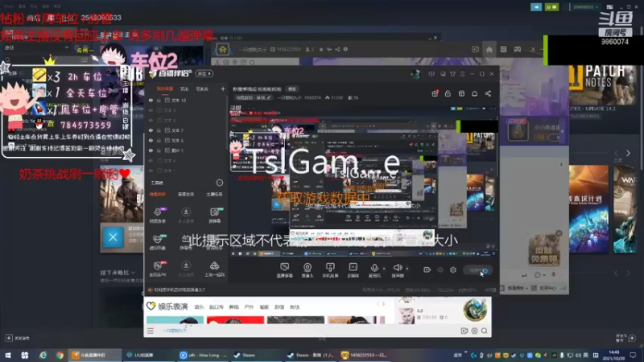Collapse the 工具箱 toolbox section
Image resolution: width=644 pixels, height=362 pixels.
219,183
